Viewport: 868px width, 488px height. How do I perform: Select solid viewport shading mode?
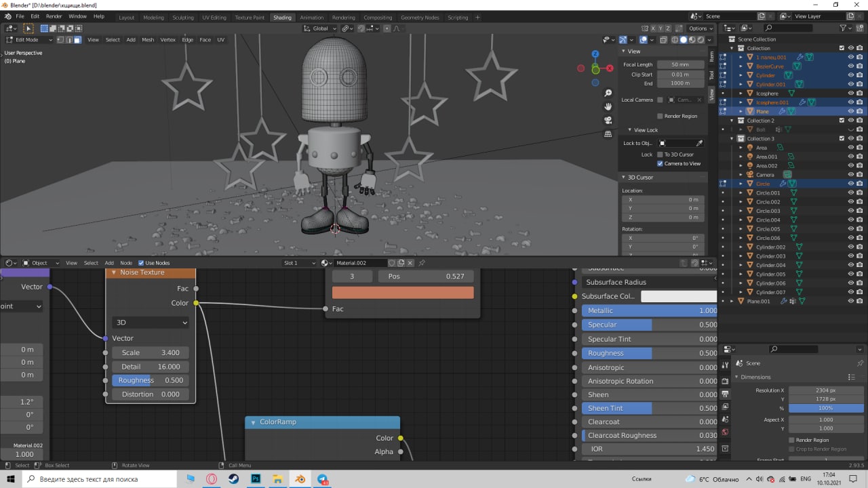click(683, 40)
